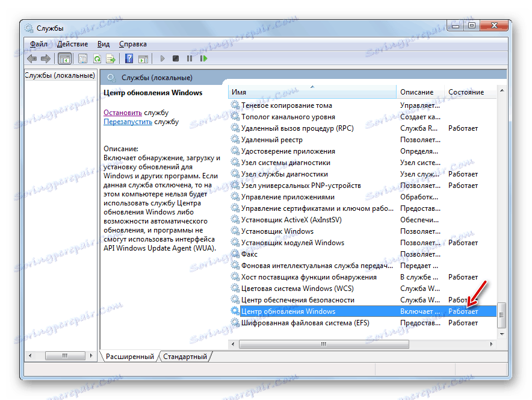
Task: Select Центр обеспечения безопасности row
Action: [363, 300]
